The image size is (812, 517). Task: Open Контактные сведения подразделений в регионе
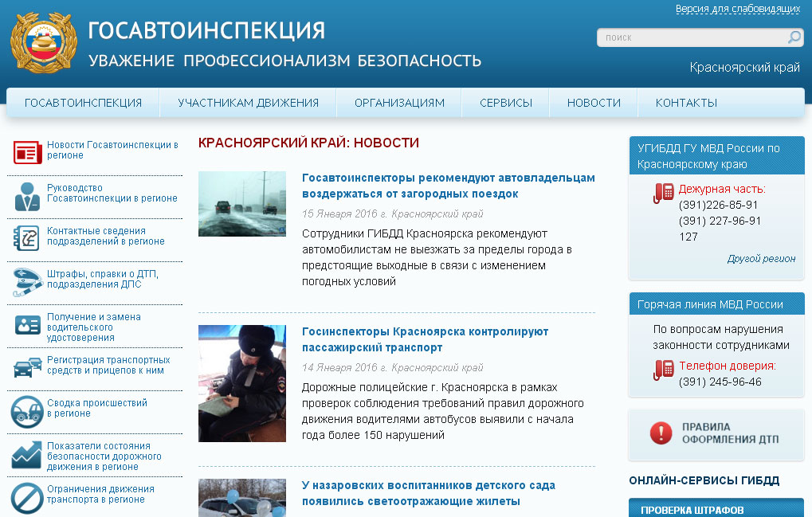click(x=106, y=236)
